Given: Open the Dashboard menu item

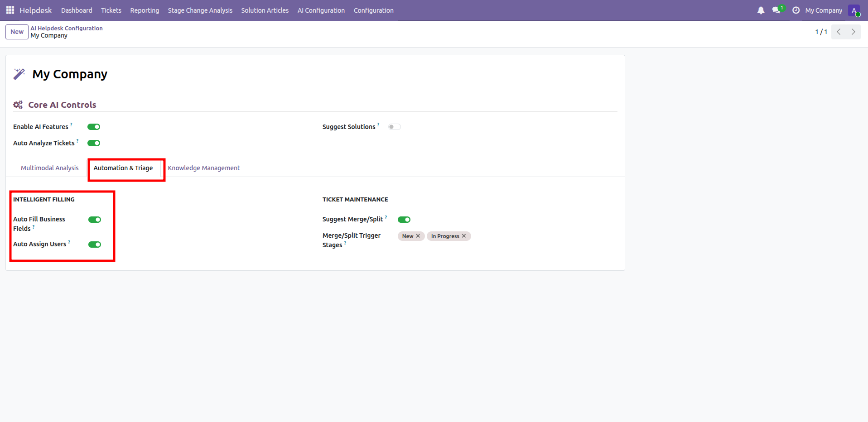Looking at the screenshot, I should tap(77, 10).
